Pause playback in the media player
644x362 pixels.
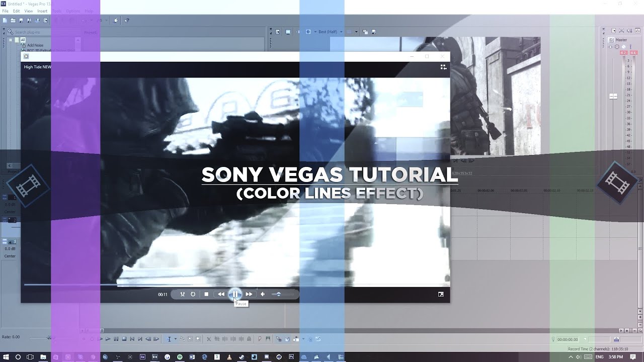click(235, 294)
